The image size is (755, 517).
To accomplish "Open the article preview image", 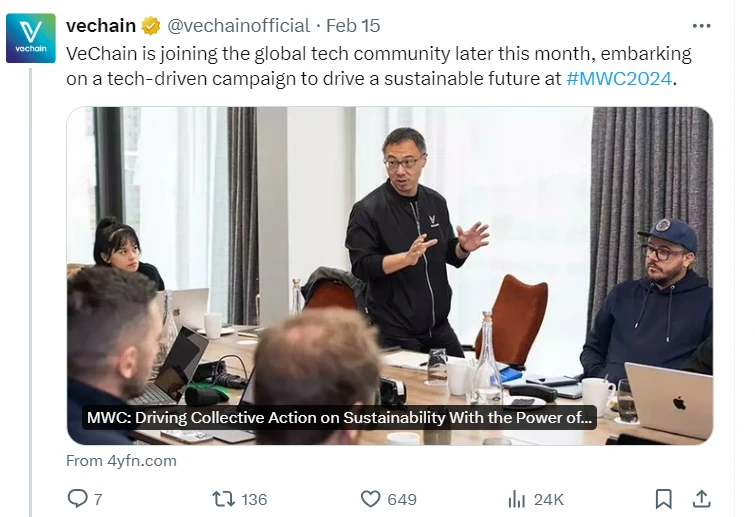I will tap(390, 250).
